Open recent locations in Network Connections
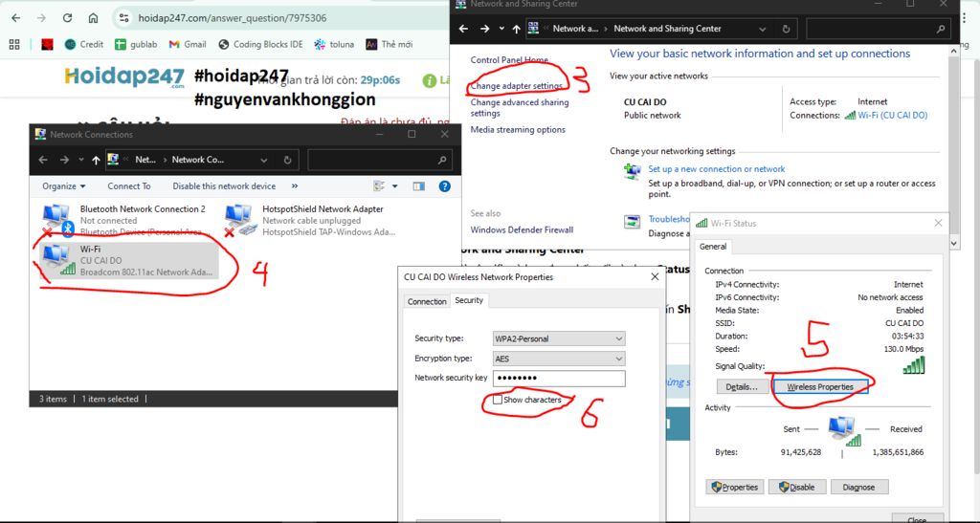The height and width of the screenshot is (523, 980). click(x=81, y=160)
